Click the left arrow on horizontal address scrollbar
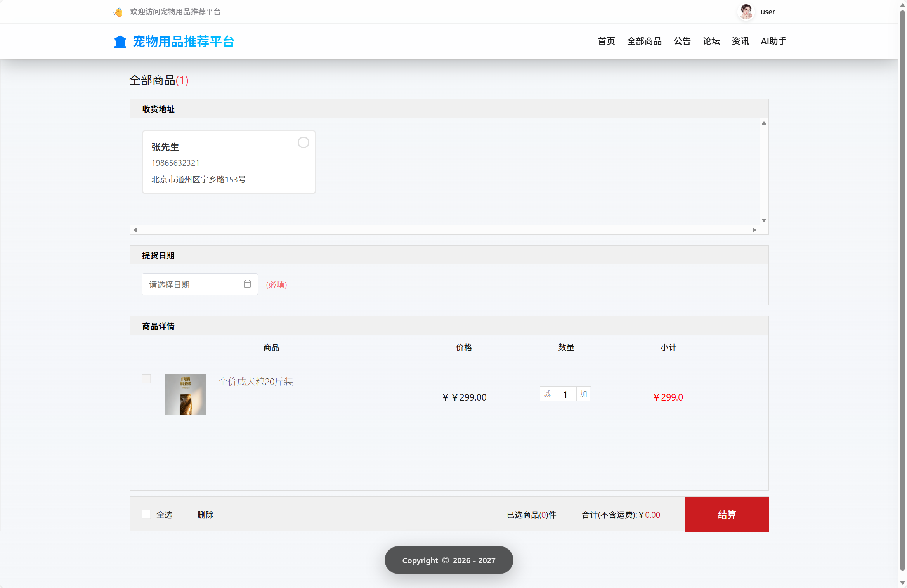The height and width of the screenshot is (588, 907). (135, 229)
